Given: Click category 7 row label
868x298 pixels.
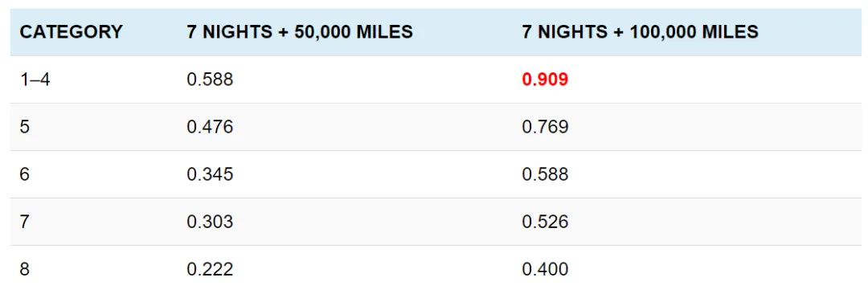Looking at the screenshot, I should (25, 222).
